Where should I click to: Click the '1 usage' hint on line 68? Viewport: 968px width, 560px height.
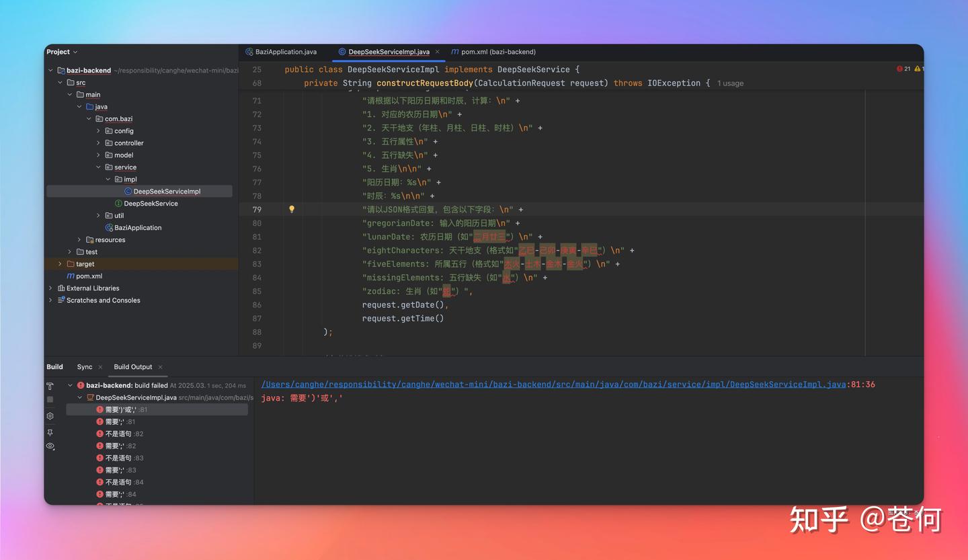click(730, 83)
